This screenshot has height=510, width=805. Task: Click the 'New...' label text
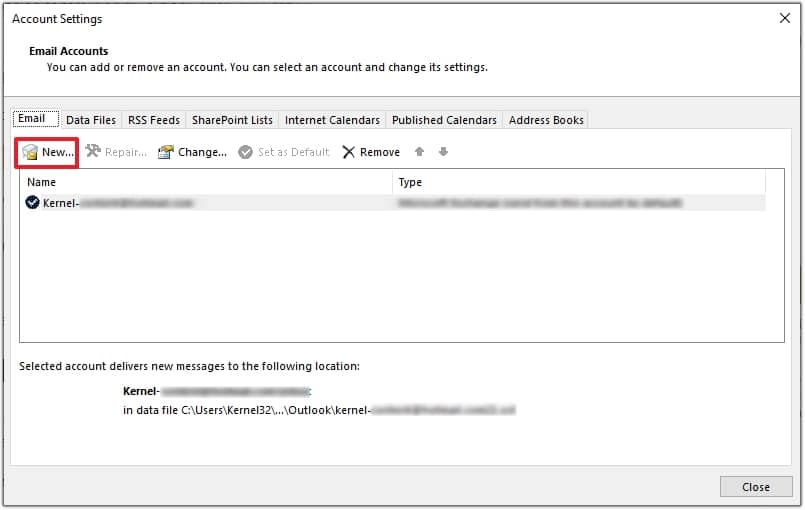58,152
